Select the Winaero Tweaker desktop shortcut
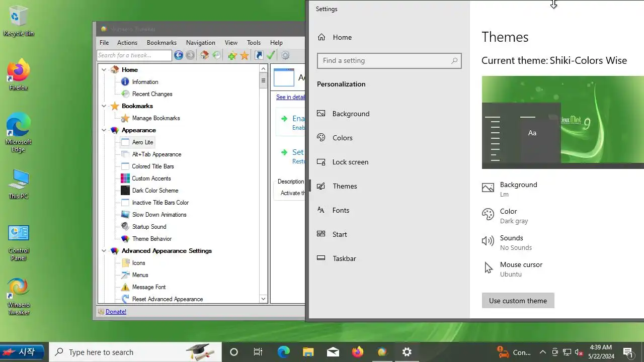 coord(19,297)
